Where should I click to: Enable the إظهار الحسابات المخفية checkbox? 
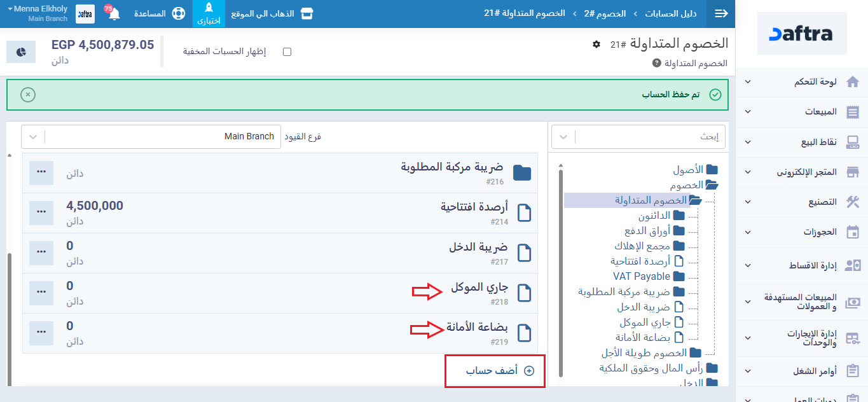(x=287, y=52)
